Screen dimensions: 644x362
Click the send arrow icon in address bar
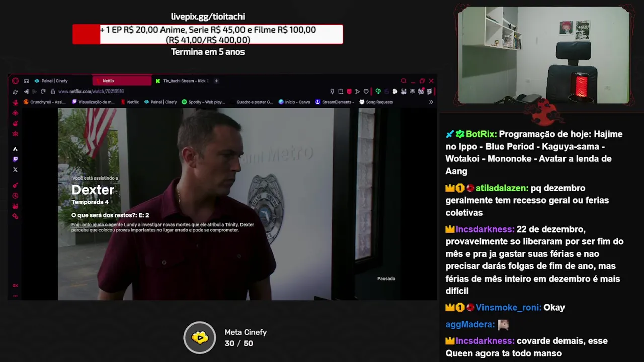357,92
